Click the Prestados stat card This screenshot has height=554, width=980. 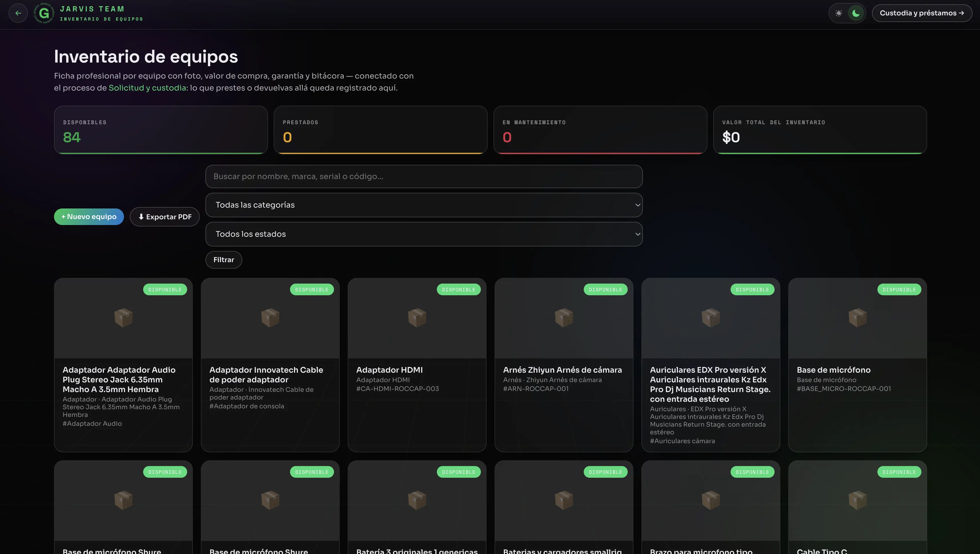(381, 130)
